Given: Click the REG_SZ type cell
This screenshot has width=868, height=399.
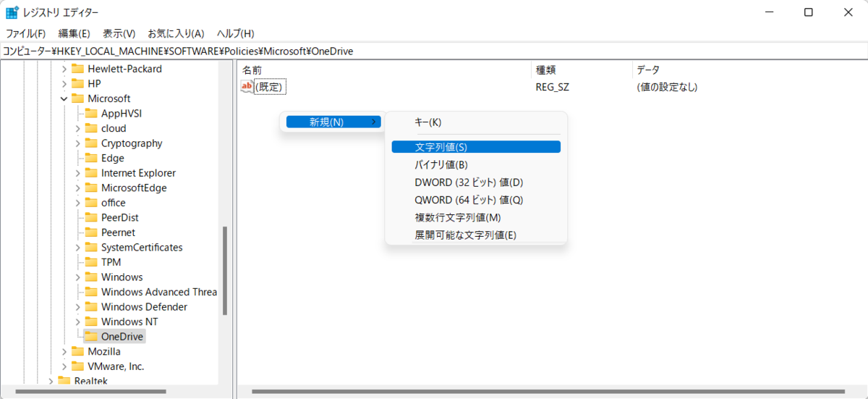Looking at the screenshot, I should click(552, 87).
